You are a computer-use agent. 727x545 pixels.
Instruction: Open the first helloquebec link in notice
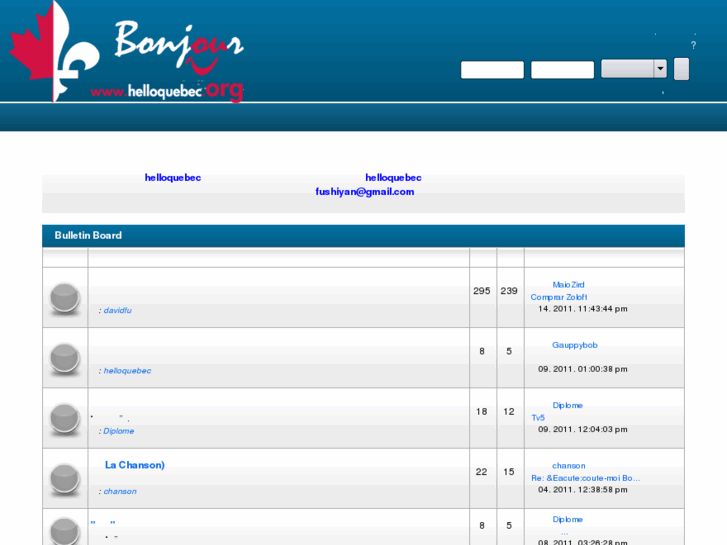[x=173, y=178]
